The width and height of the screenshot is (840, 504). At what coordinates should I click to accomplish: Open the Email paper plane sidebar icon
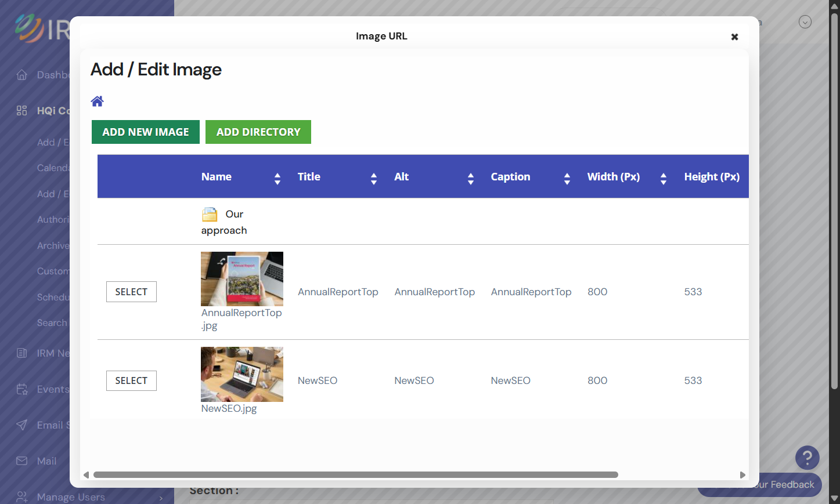pos(22,425)
